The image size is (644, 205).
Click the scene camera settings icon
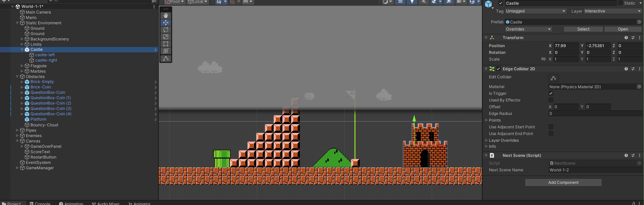coord(459,2)
